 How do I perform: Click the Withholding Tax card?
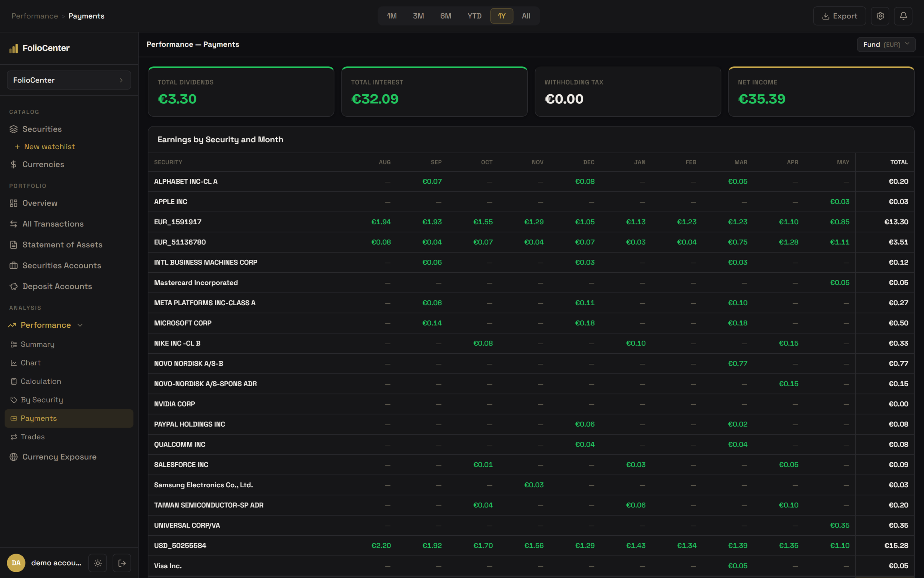628,92
